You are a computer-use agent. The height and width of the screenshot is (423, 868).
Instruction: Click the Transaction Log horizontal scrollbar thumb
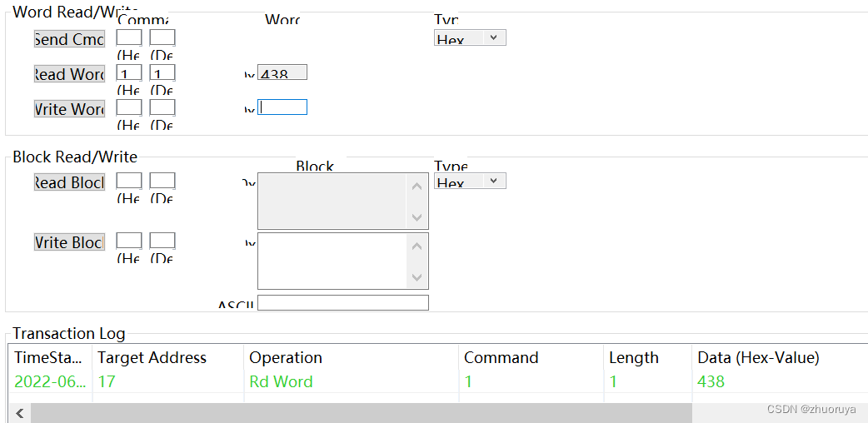tap(361, 413)
